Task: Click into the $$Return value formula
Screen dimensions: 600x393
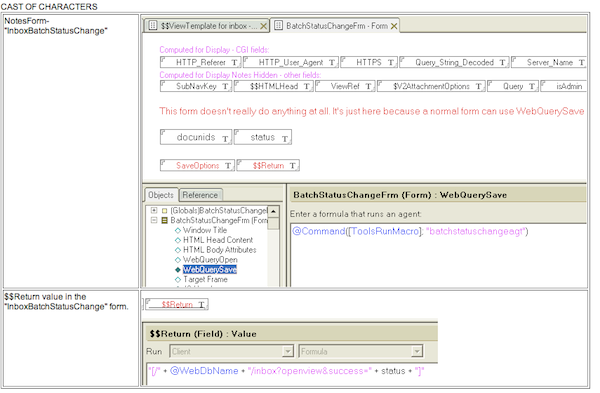Action: pos(286,371)
